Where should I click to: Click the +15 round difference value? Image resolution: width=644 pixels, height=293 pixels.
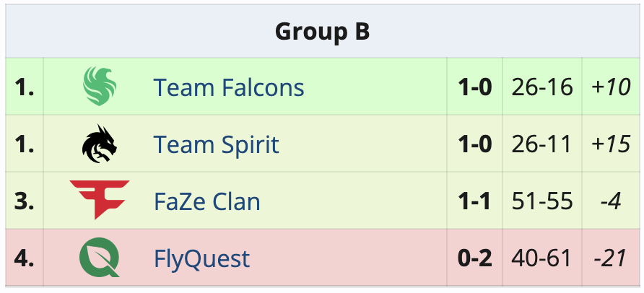click(x=611, y=144)
